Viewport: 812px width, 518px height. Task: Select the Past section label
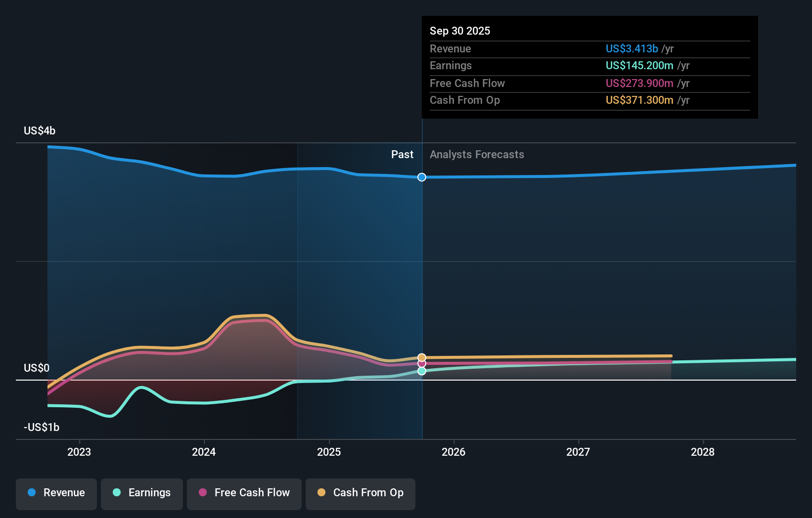tap(402, 154)
